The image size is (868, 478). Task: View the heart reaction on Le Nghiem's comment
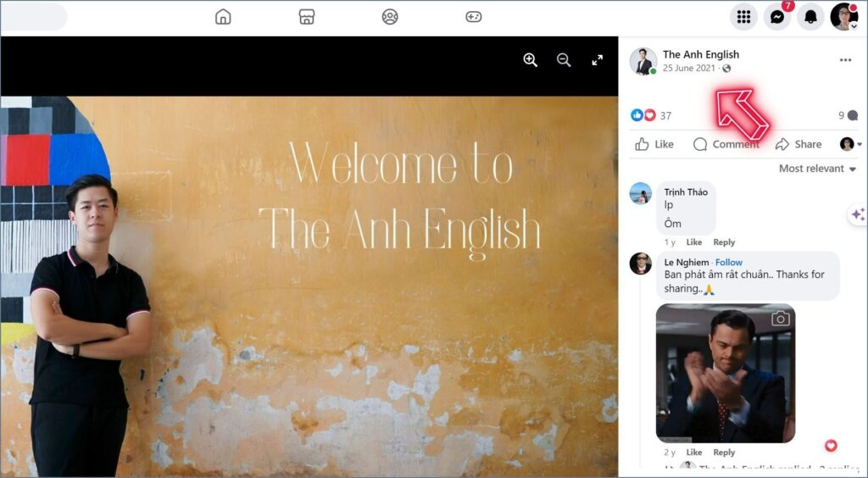point(831,445)
